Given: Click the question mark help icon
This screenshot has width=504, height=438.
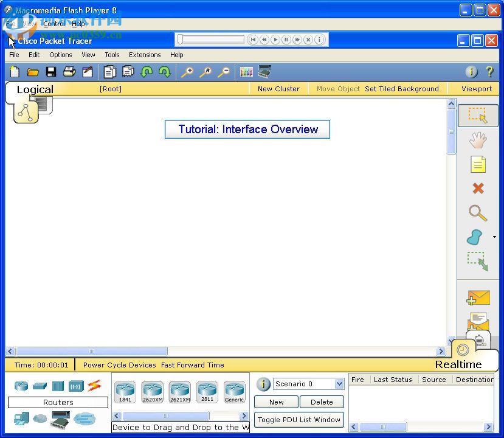Looking at the screenshot, I should point(489,71).
